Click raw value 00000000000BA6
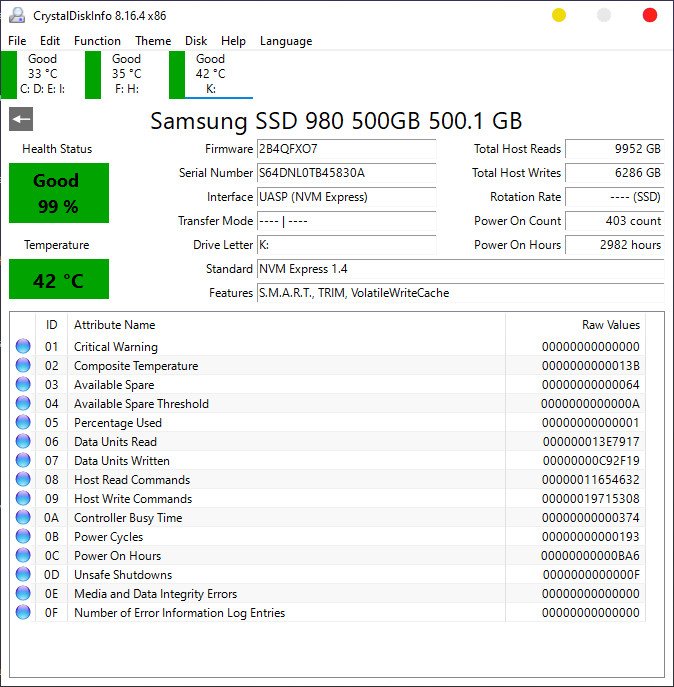The width and height of the screenshot is (674, 687). [590, 556]
